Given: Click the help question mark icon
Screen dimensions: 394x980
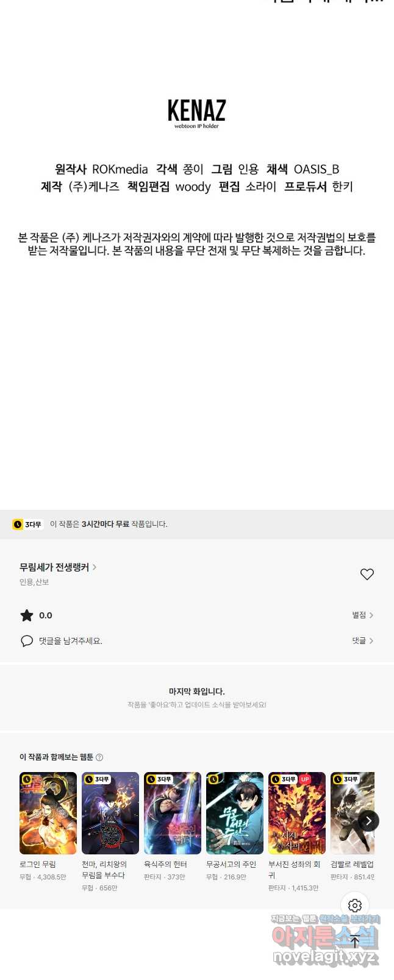Looking at the screenshot, I should (99, 757).
